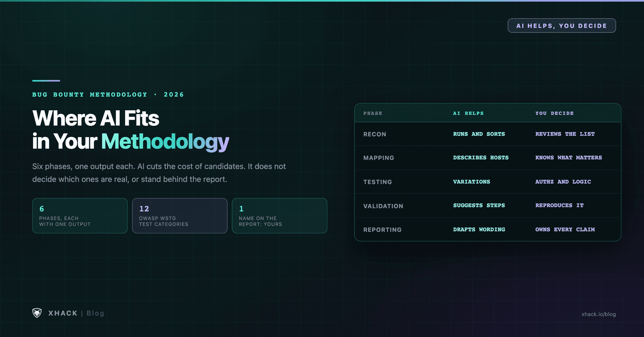644x337 pixels.
Task: Click the 'SUGGESTS STEPS' cell
Action: pyautogui.click(x=479, y=205)
